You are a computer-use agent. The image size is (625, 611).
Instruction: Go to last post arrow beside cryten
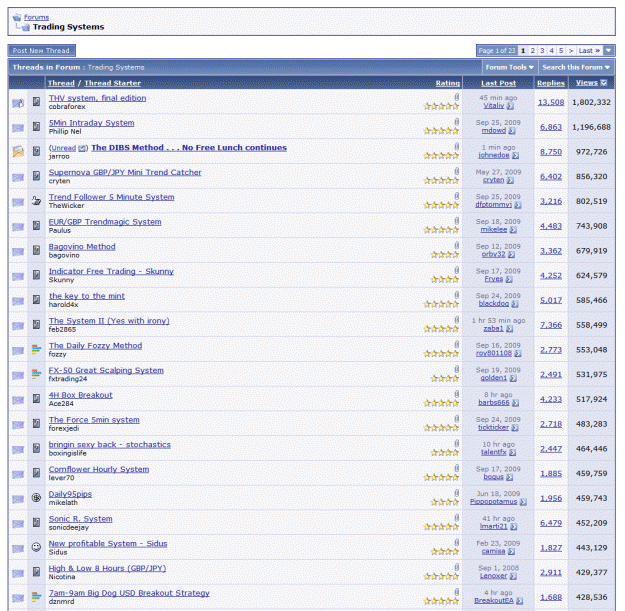pos(510,180)
